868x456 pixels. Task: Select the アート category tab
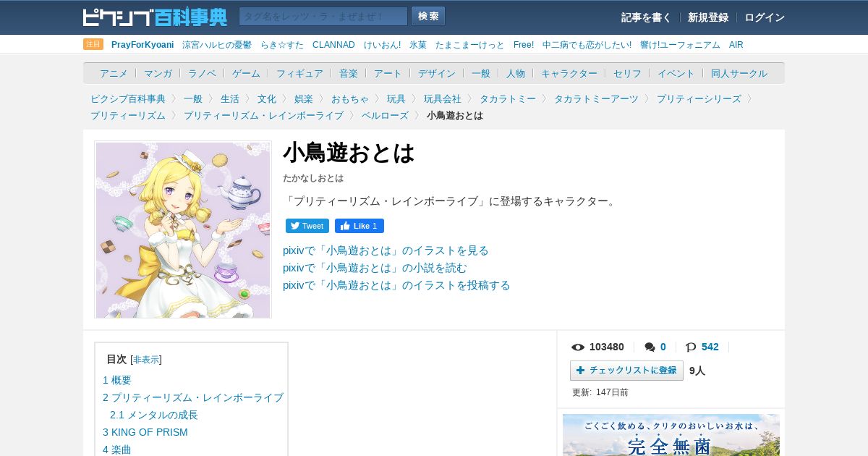pos(388,73)
